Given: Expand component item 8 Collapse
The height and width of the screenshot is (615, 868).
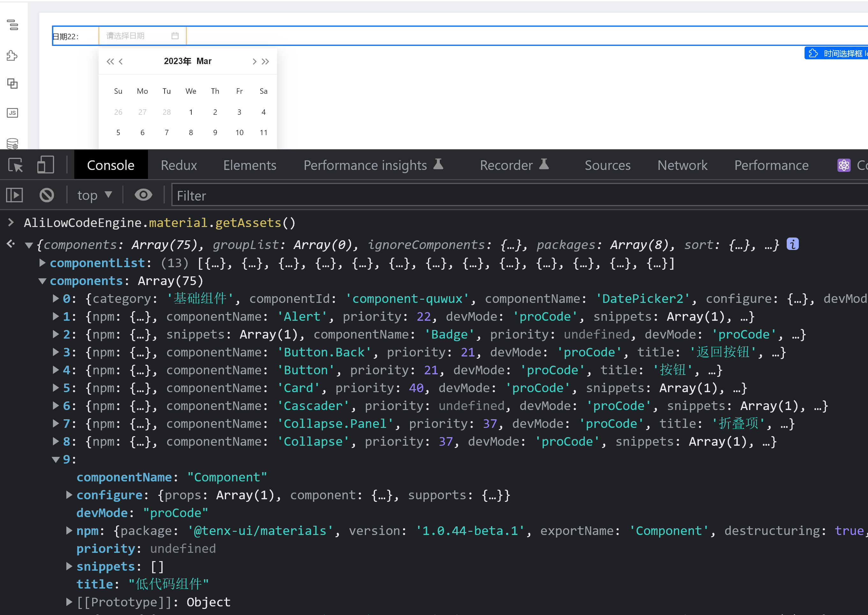Looking at the screenshot, I should (56, 441).
